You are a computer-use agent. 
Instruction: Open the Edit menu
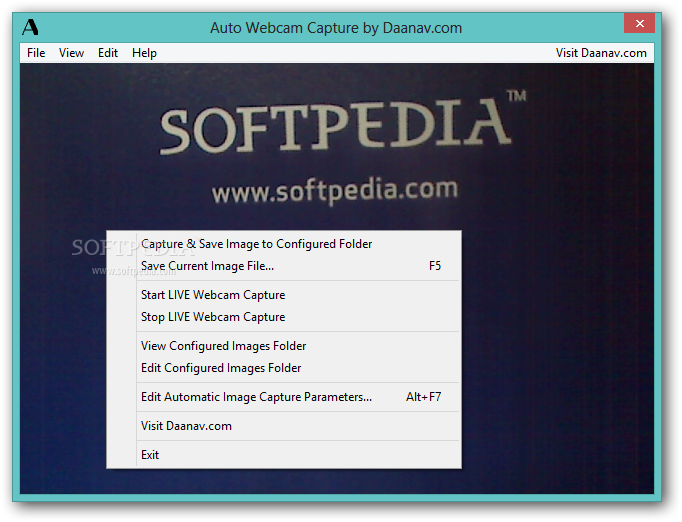[107, 53]
